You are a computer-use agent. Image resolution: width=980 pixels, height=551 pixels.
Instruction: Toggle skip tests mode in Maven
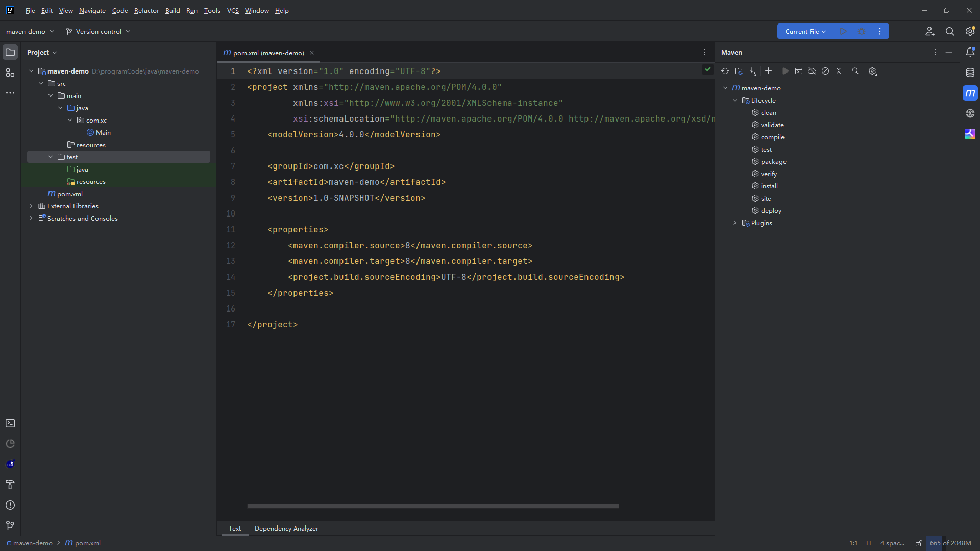[x=825, y=71]
